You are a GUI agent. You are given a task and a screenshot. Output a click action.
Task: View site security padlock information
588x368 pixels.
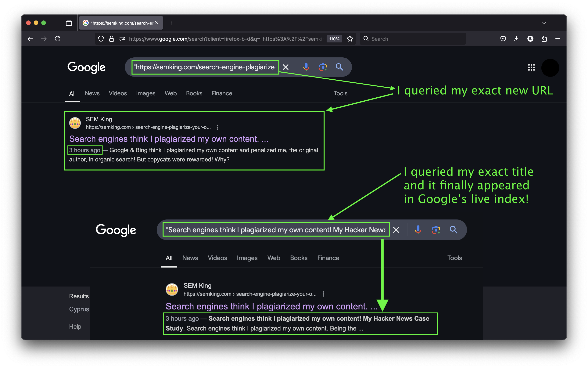111,39
